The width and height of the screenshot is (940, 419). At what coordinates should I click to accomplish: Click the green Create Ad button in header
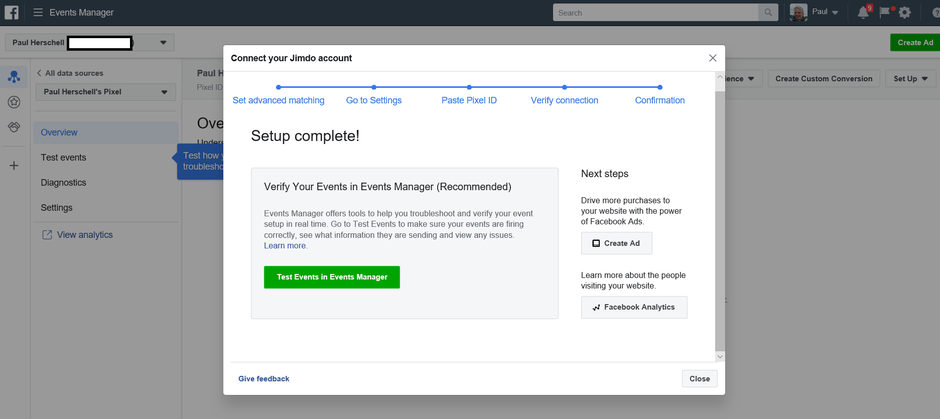915,43
